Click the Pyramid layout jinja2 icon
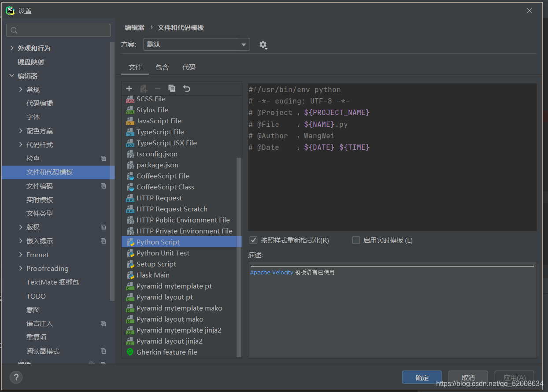The width and height of the screenshot is (548, 392). (130, 341)
